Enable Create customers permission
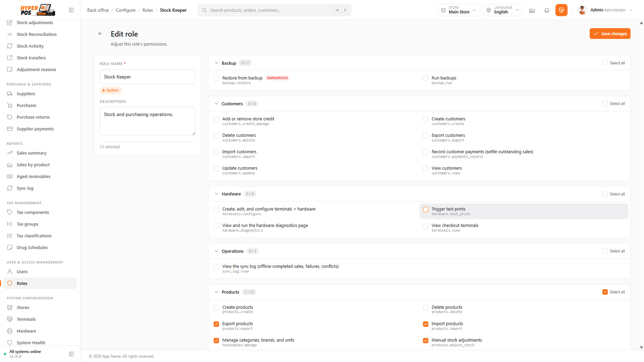The width and height of the screenshot is (644, 362). [x=425, y=119]
